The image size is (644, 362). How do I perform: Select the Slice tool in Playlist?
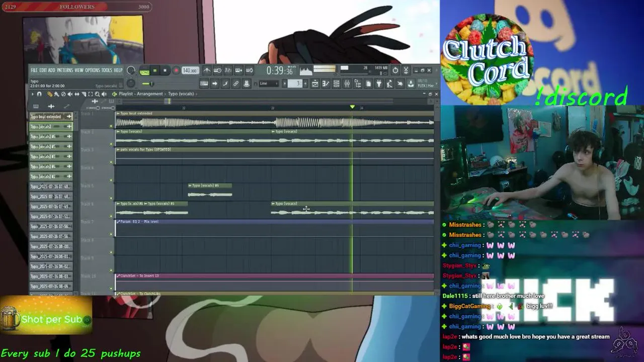(x=84, y=94)
